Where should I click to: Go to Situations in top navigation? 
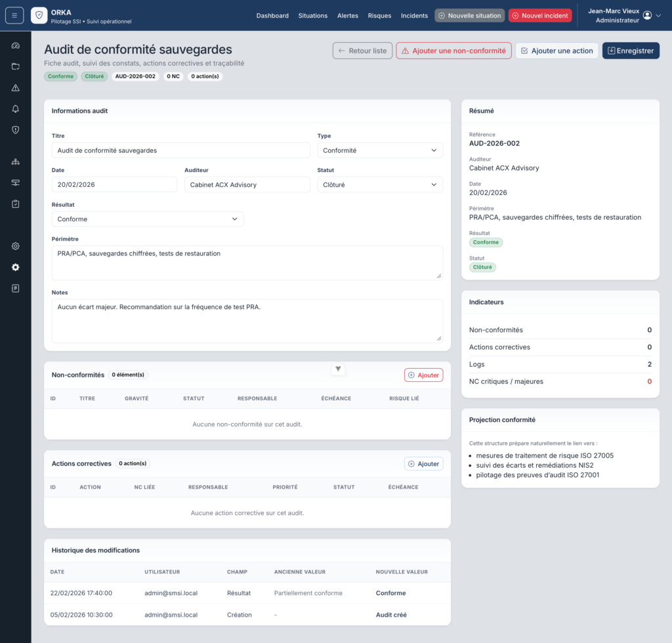pyautogui.click(x=313, y=16)
